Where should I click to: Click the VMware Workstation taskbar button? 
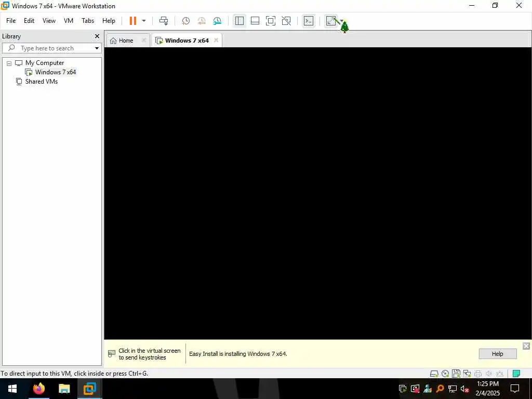(89, 389)
